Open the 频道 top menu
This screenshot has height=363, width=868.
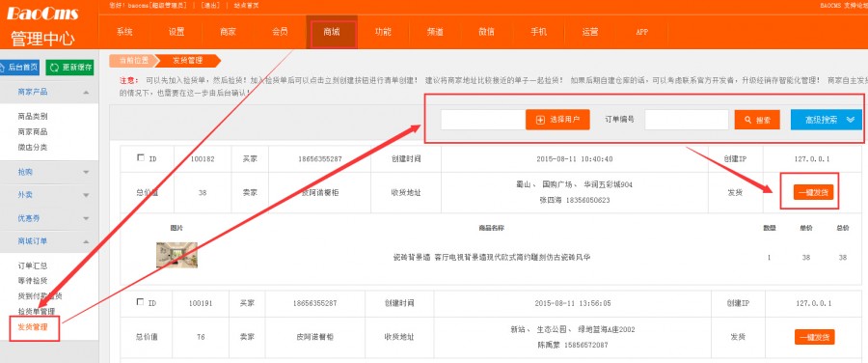click(435, 32)
